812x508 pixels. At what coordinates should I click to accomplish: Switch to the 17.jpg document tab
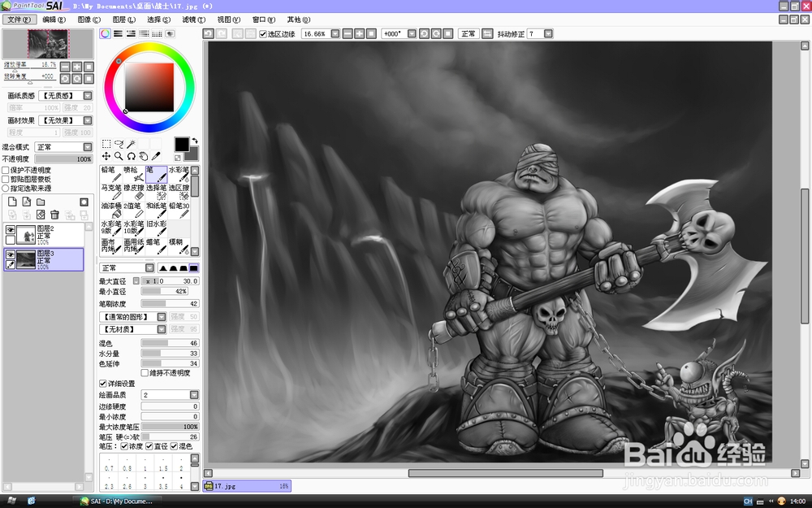(247, 486)
